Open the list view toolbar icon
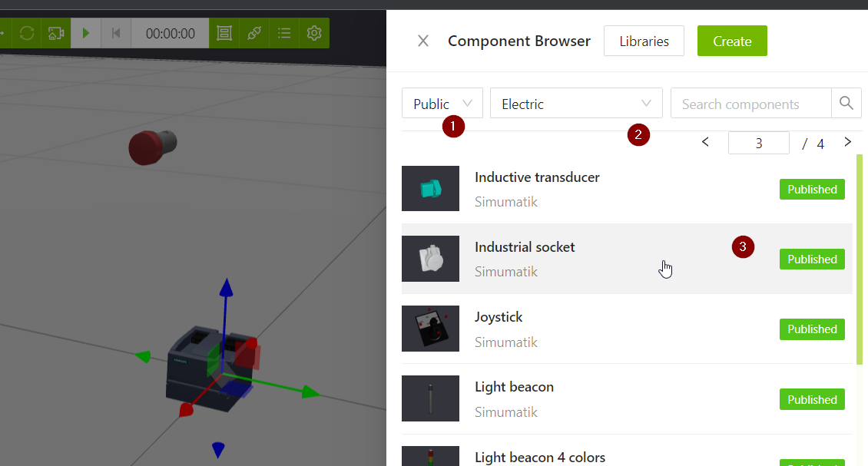The width and height of the screenshot is (868, 466). [284, 33]
